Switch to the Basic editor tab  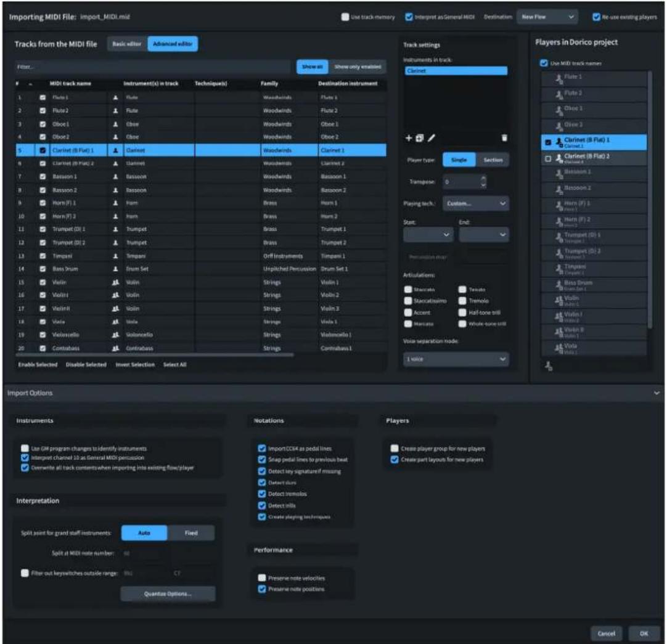tap(127, 44)
